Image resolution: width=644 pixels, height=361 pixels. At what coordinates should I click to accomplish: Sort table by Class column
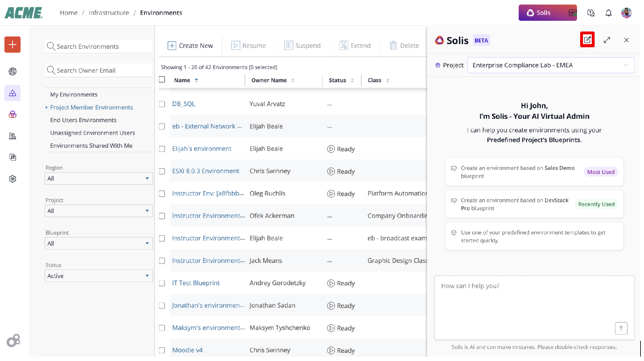[x=388, y=80]
